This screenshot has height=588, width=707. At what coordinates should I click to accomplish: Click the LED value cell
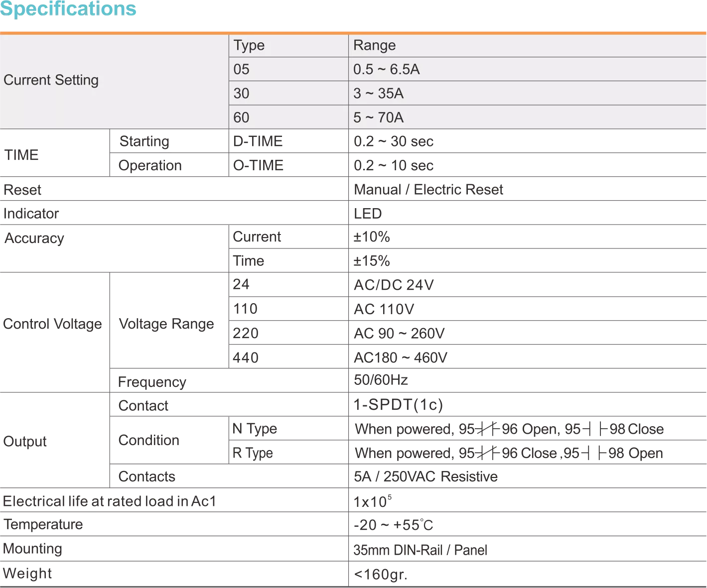(x=368, y=213)
